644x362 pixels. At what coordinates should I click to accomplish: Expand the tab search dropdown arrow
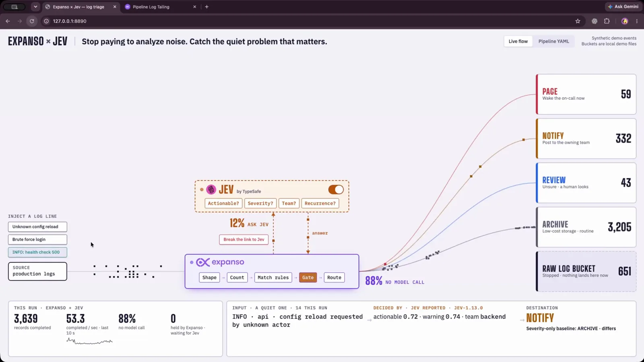point(35,7)
